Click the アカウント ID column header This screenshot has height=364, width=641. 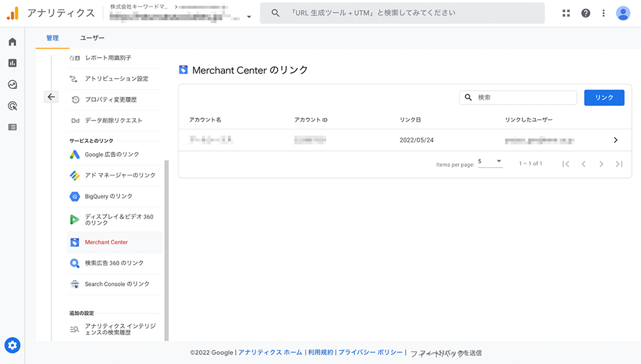click(311, 120)
